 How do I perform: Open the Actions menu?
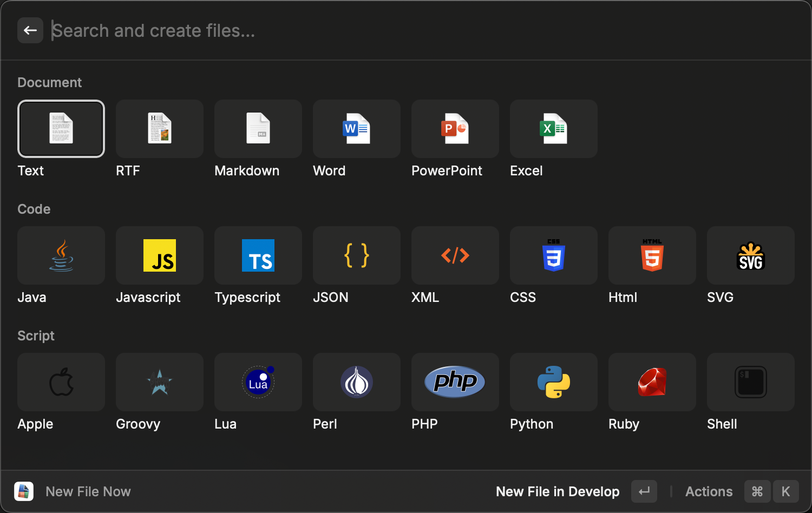tap(709, 491)
